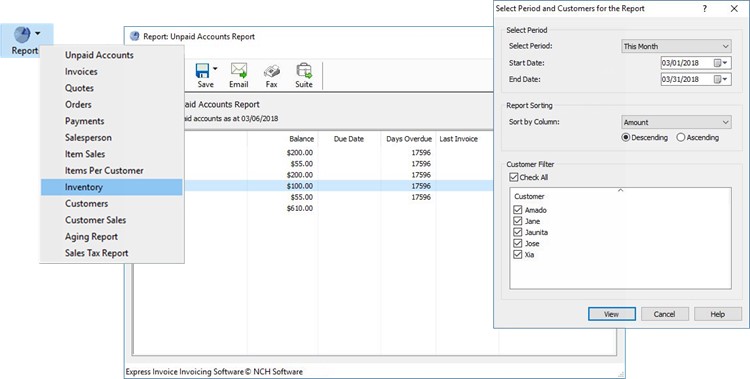The height and width of the screenshot is (379, 750).
Task: Click the Cancel button
Action: coord(664,314)
